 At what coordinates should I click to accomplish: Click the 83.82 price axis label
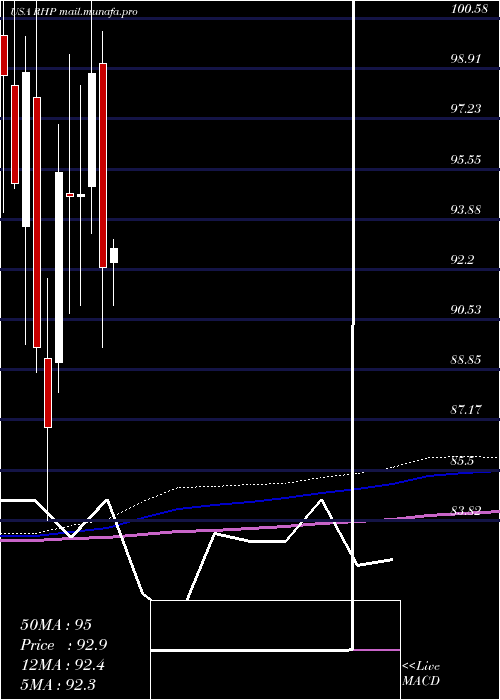coord(466,510)
